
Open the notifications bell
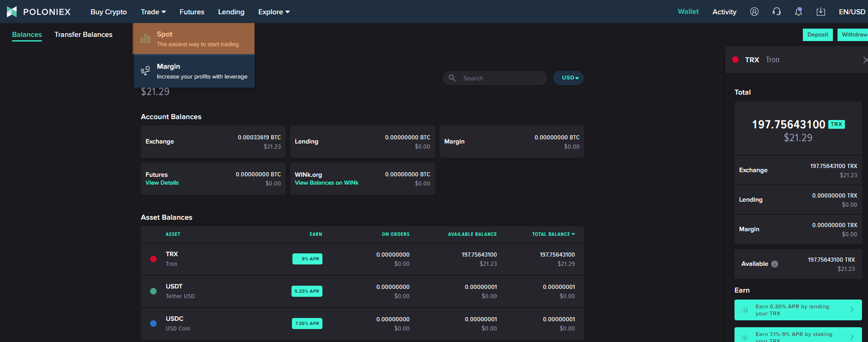coord(798,12)
